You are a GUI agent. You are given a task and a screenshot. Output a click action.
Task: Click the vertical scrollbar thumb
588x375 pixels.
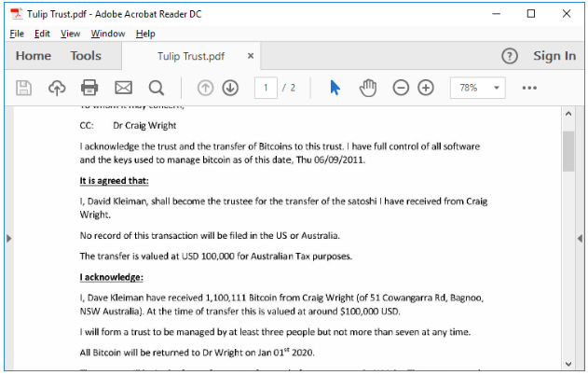coord(568,151)
